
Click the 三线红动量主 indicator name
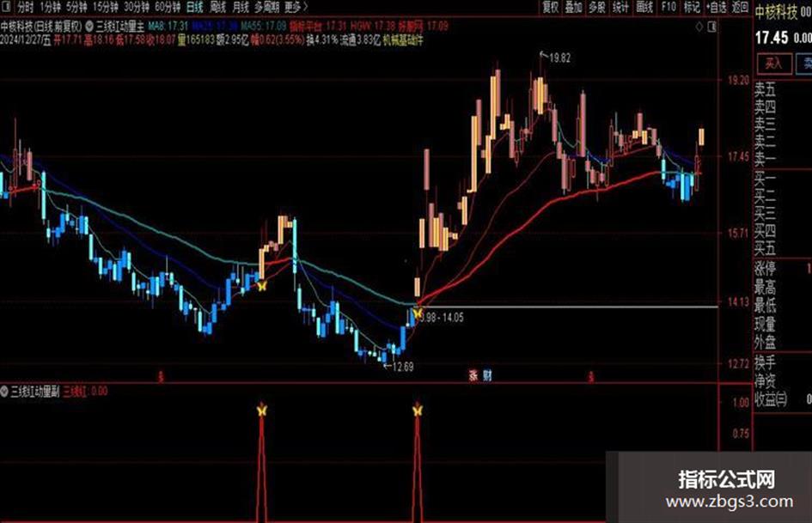point(120,26)
